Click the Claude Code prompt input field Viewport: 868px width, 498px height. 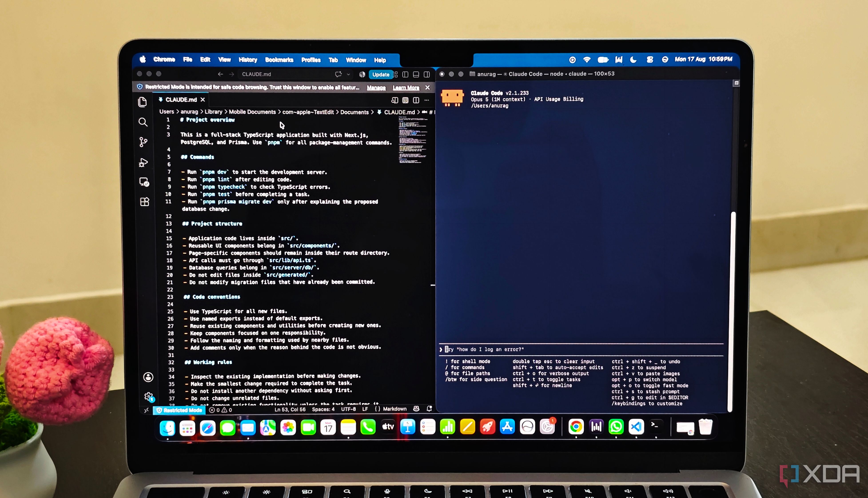click(581, 349)
